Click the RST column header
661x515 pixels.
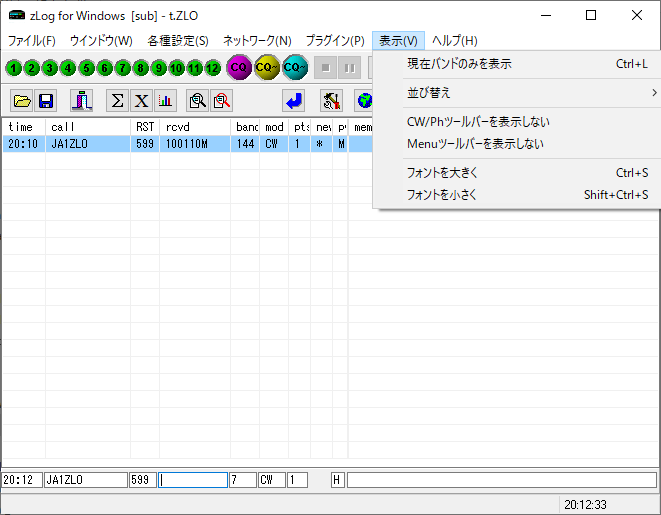pyautogui.click(x=145, y=127)
